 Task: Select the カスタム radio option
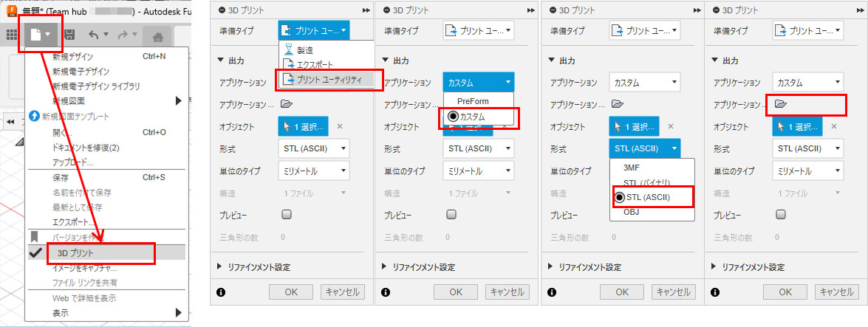(471, 117)
